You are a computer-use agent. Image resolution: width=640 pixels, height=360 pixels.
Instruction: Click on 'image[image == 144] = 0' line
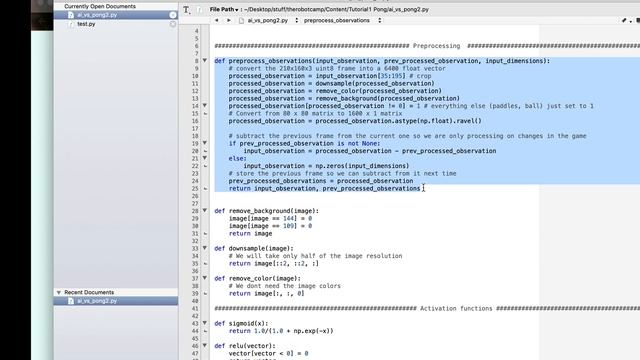pos(270,218)
